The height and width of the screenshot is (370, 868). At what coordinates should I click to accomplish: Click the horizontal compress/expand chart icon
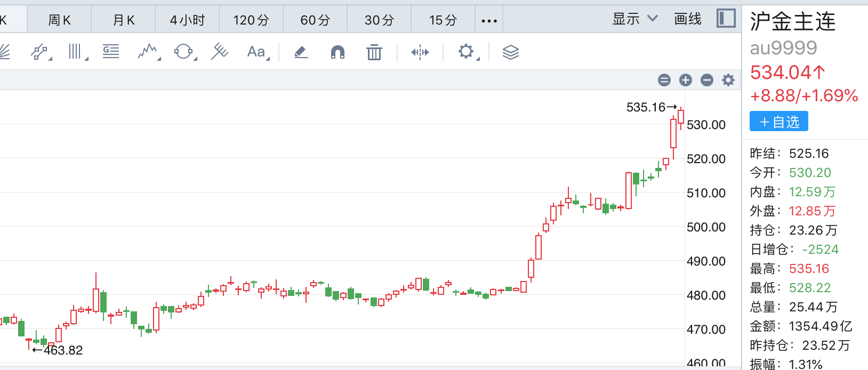pos(420,52)
